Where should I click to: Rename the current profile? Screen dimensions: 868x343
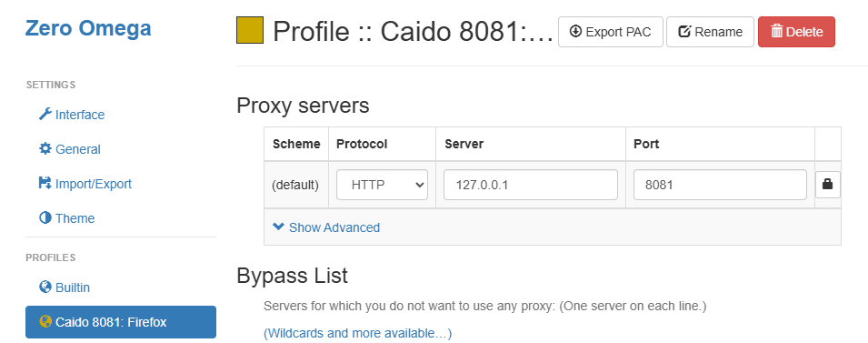[x=710, y=32]
